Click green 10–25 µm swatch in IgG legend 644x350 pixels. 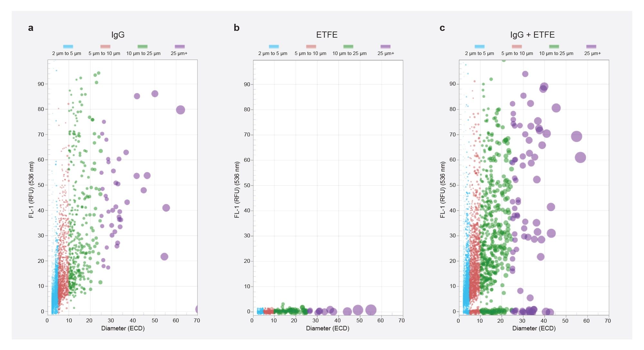pos(142,47)
